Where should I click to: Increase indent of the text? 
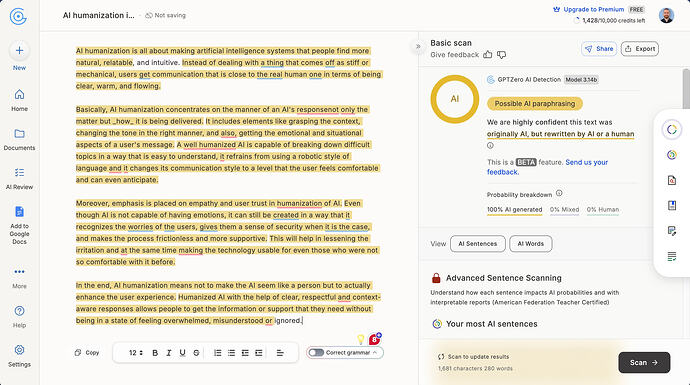click(259, 353)
